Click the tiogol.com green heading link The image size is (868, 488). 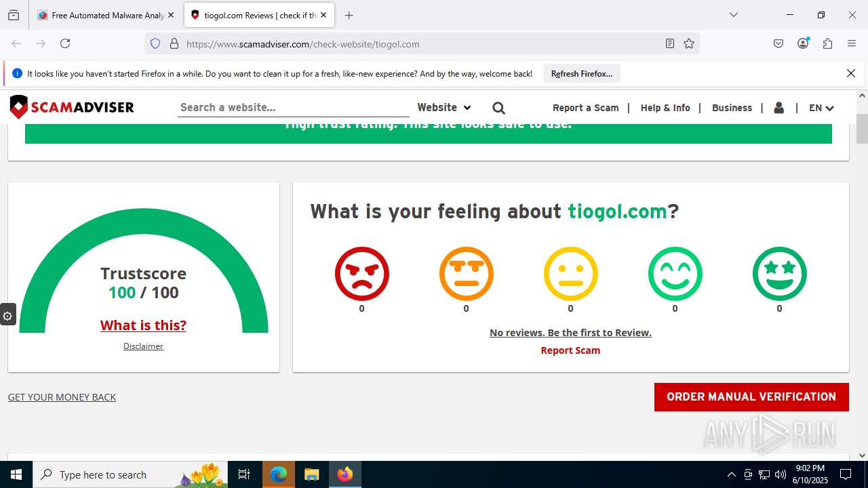tap(618, 211)
